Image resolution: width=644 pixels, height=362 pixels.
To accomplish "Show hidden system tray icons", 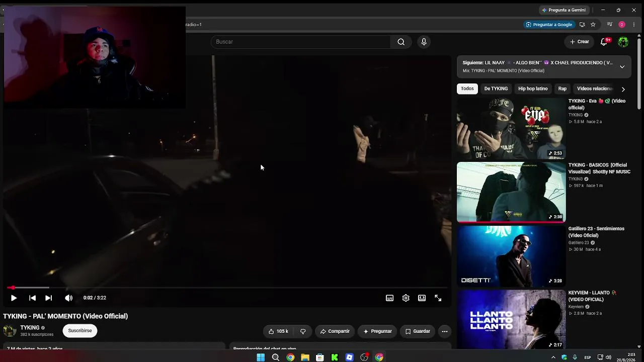I will 553,357.
